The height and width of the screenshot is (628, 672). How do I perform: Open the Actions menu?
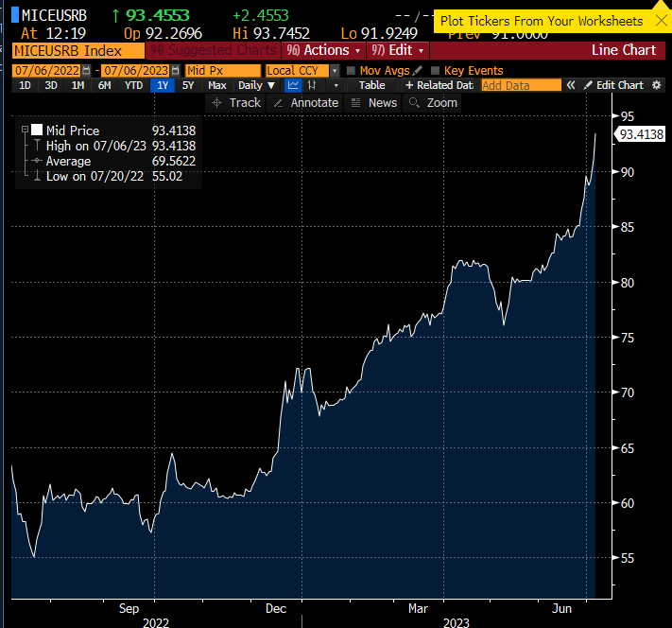pos(323,50)
